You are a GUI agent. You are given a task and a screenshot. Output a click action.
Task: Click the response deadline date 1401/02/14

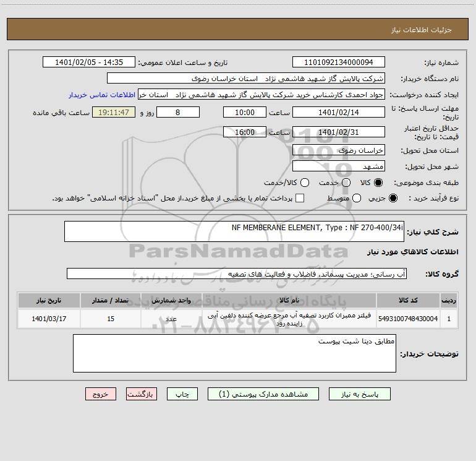339,113
